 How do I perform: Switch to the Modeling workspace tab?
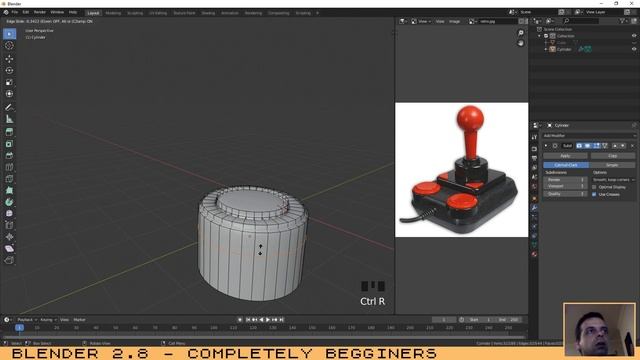113,13
